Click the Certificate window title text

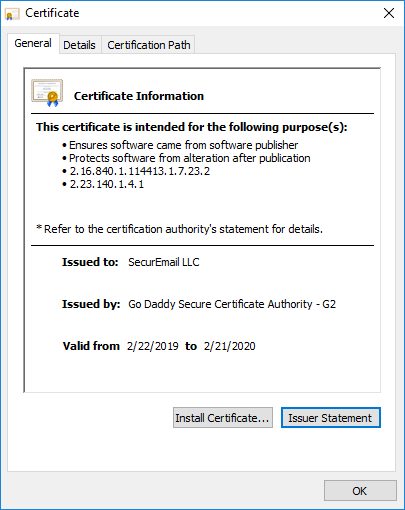tap(52, 13)
